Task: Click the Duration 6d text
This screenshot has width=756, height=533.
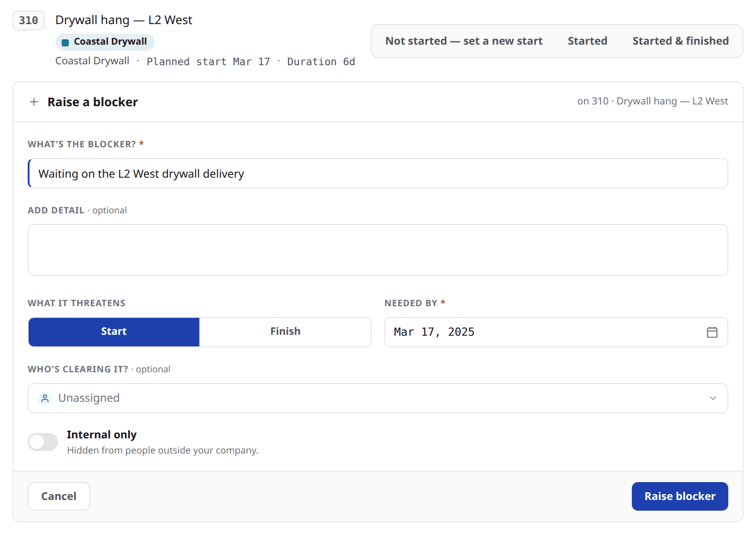Action: coord(321,62)
